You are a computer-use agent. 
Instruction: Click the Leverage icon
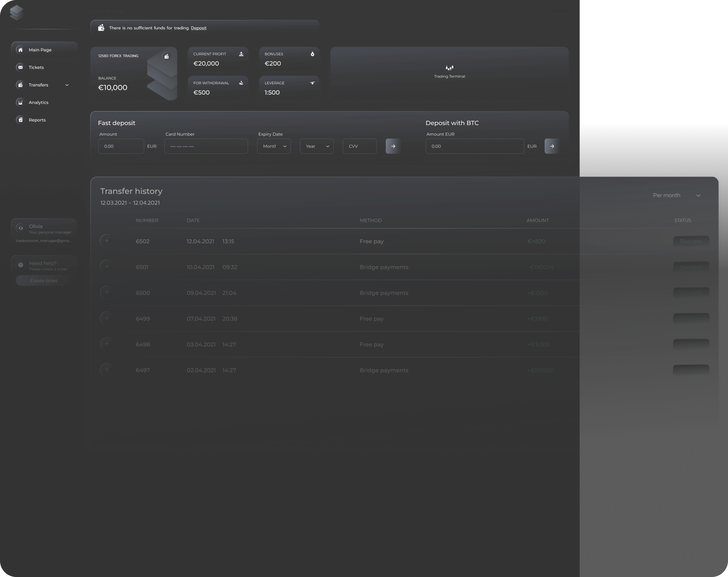coord(312,83)
